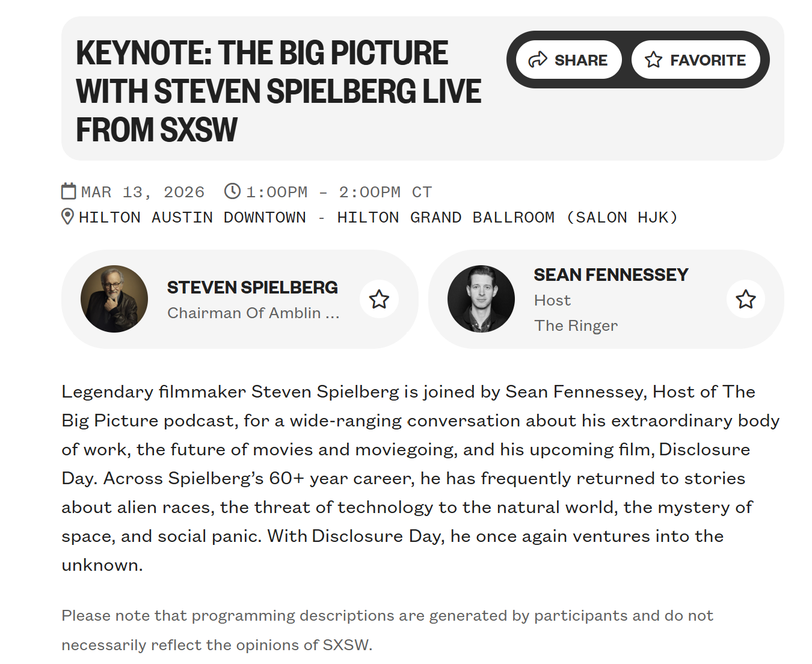The width and height of the screenshot is (812, 664).
Task: Click the calendar icon beside the date
Action: pos(69,191)
